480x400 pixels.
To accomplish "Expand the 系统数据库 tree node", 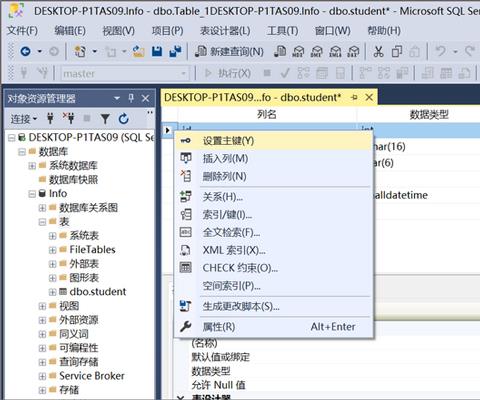I will (32, 166).
